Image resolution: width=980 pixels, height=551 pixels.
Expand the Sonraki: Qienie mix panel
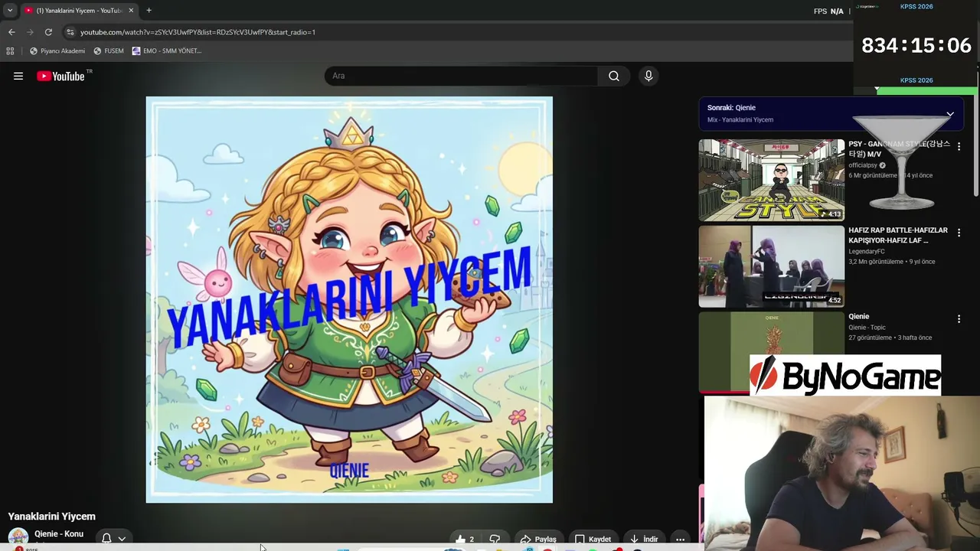(949, 114)
